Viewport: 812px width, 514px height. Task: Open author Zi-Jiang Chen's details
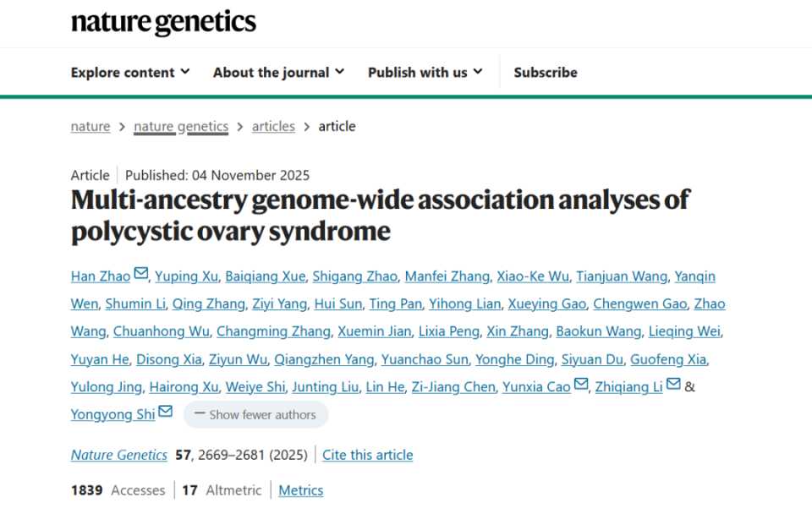453,387
